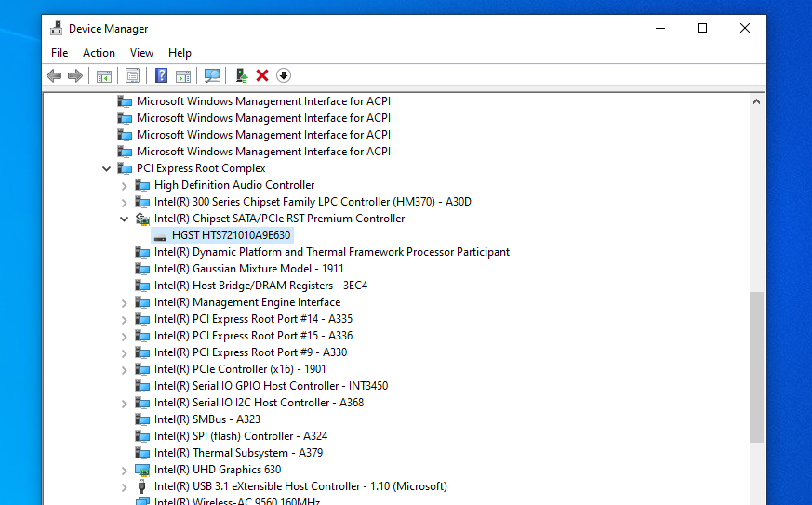Open the View menu
Screen dimensions: 812x505
pyautogui.click(x=141, y=53)
